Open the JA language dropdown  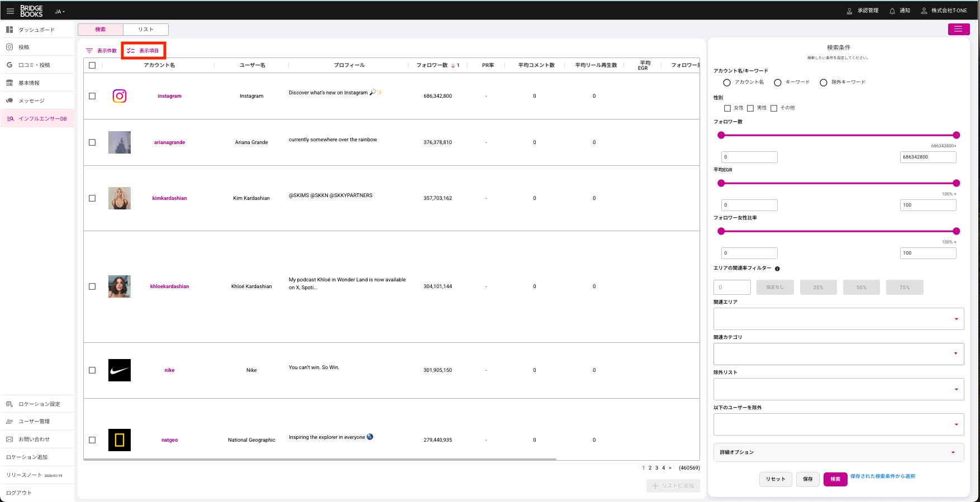59,11
